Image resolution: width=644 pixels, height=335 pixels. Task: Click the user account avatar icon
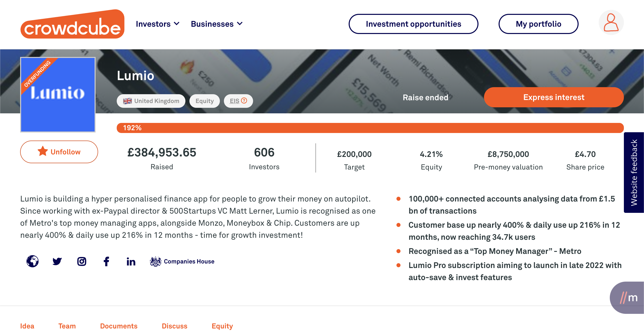(611, 22)
